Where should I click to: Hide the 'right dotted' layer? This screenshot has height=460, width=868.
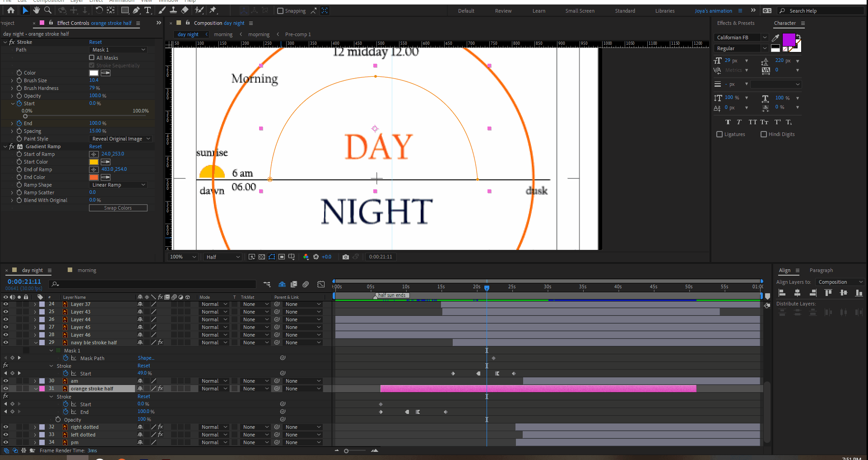pyautogui.click(x=6, y=427)
